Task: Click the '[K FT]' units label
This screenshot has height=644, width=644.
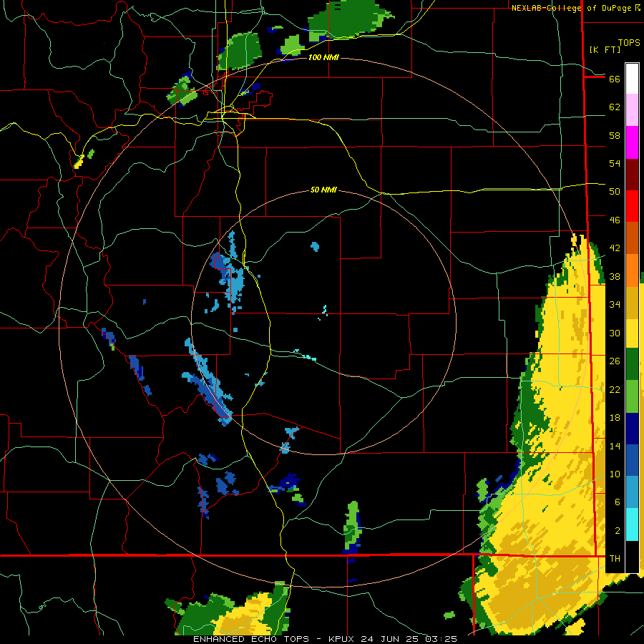Action: click(x=605, y=49)
